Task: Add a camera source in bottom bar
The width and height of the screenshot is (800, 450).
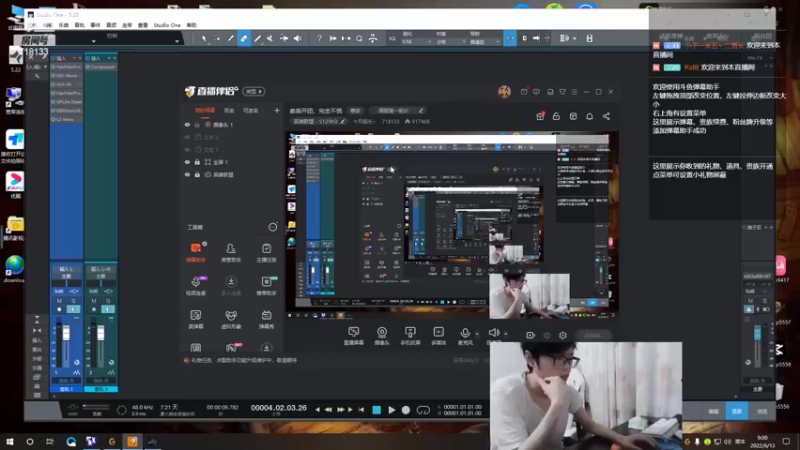Action: [382, 336]
